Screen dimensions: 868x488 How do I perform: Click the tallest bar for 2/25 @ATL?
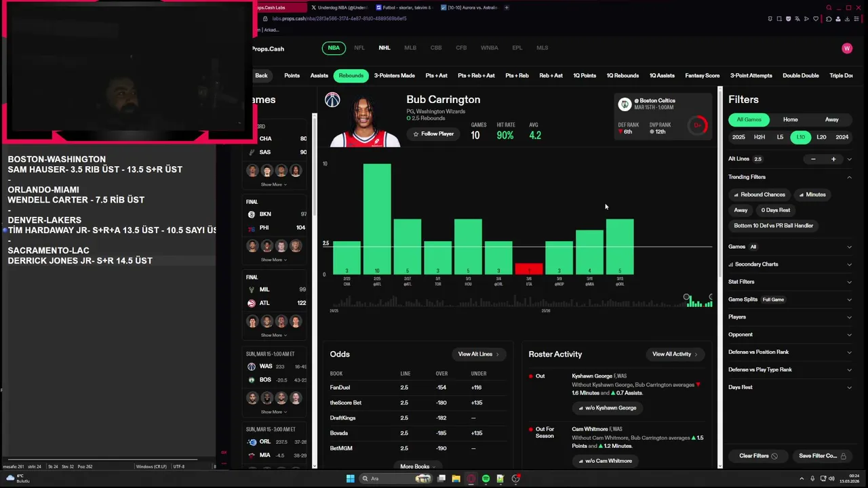pos(377,219)
